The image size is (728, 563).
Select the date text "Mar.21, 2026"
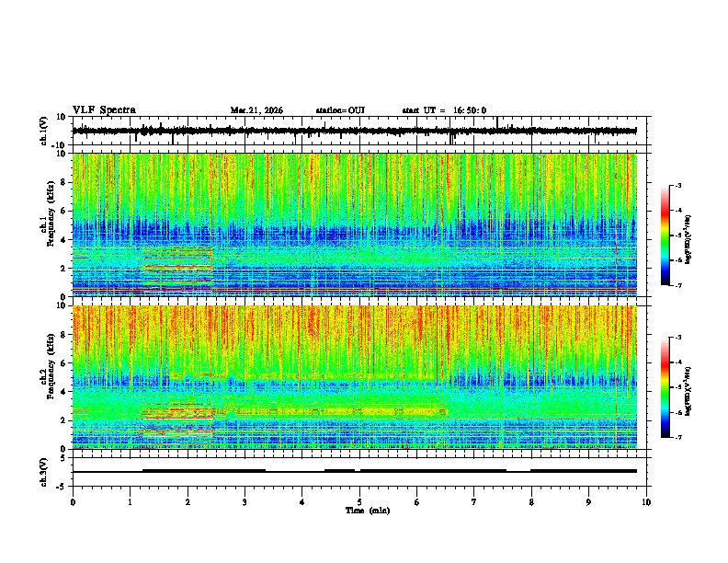[256, 110]
